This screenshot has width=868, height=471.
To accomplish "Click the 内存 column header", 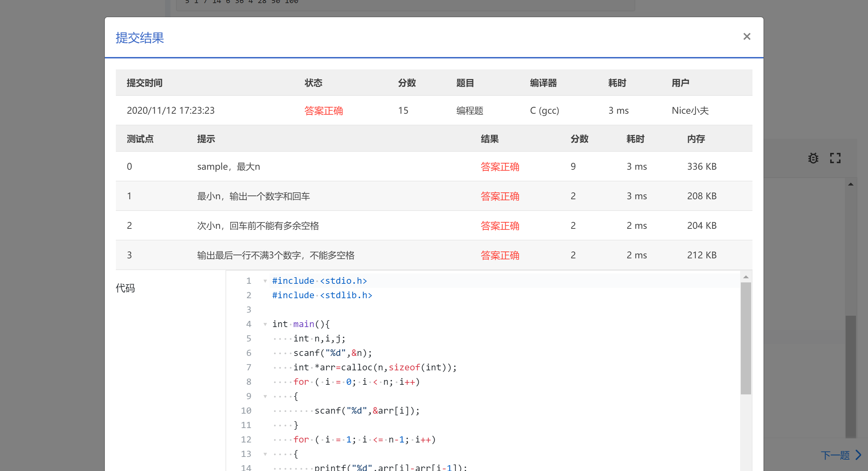I will point(696,139).
